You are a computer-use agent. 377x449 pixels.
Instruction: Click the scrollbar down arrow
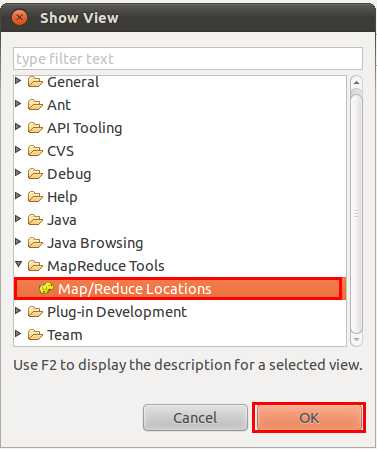(356, 339)
